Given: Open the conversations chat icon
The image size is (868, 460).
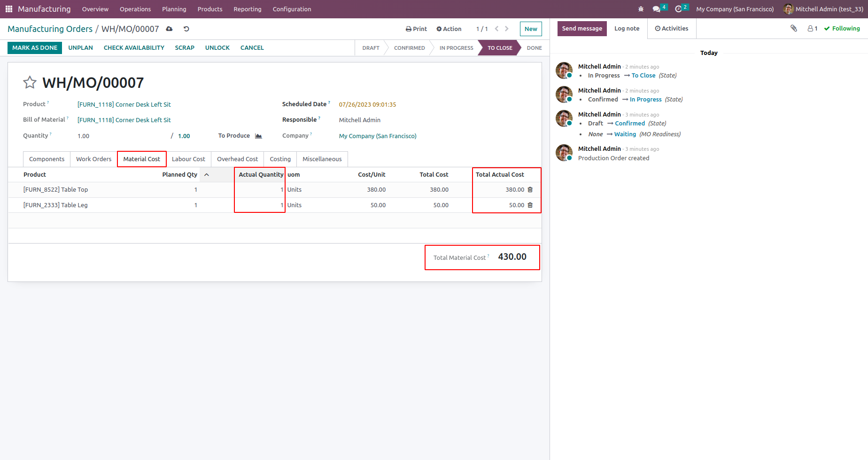Looking at the screenshot, I should [x=657, y=9].
